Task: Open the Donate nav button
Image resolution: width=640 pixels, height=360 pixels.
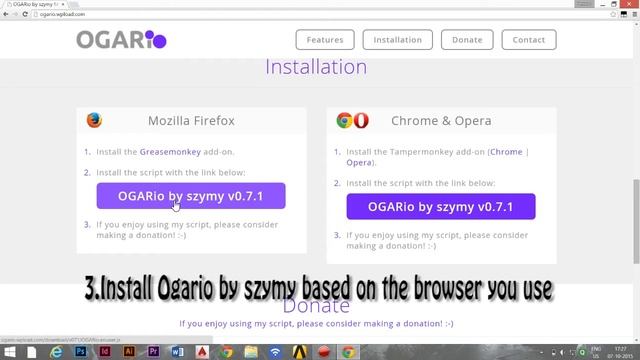Action: (x=467, y=40)
